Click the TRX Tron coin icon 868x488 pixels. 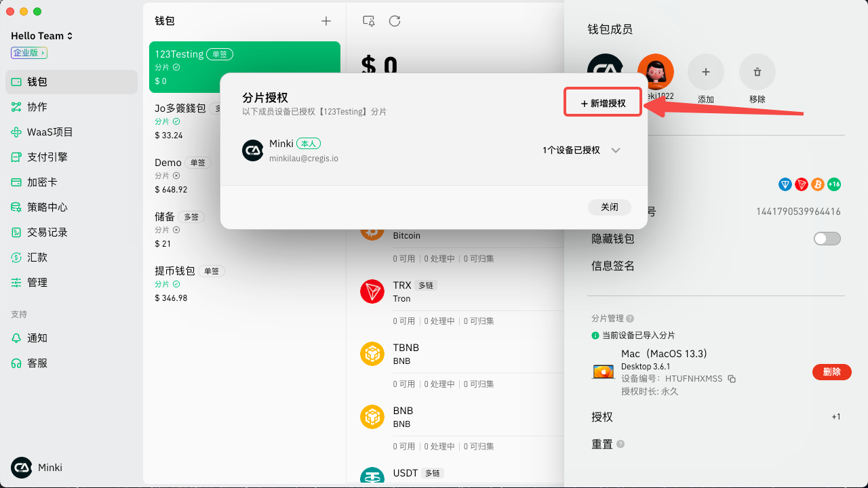coord(372,291)
